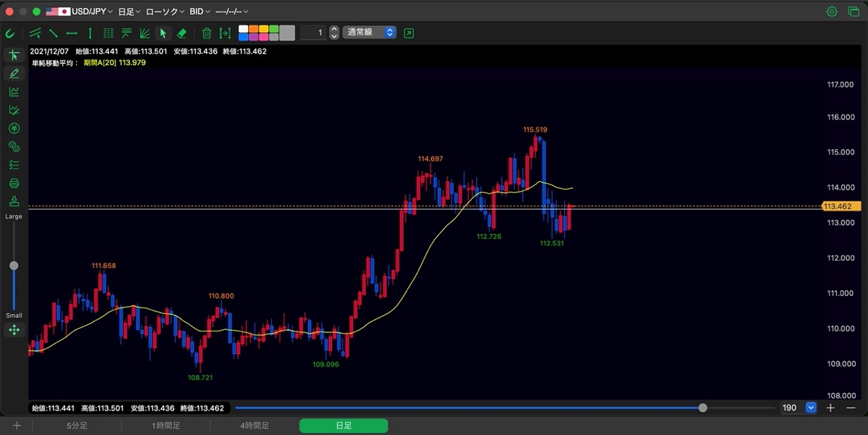Switch to the 4時間足 tab

click(255, 426)
